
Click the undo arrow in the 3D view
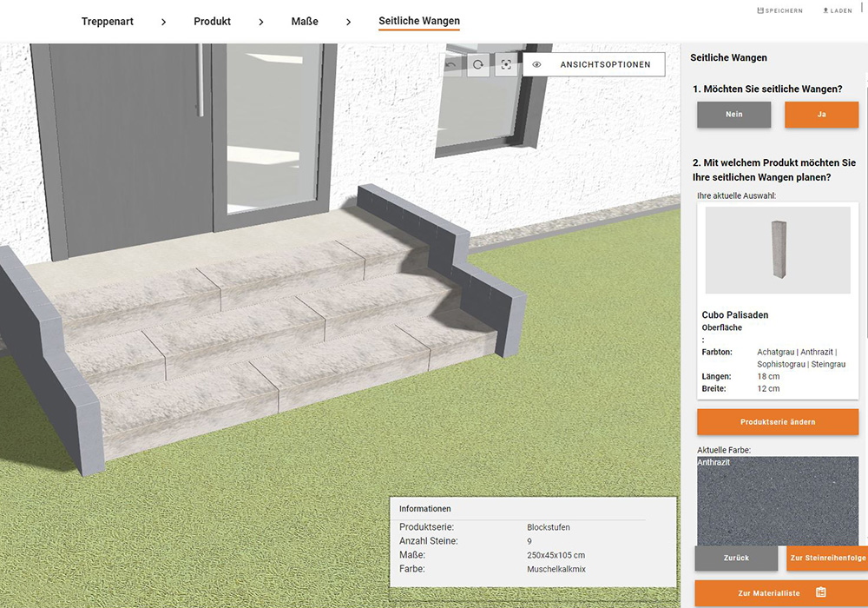[450, 64]
